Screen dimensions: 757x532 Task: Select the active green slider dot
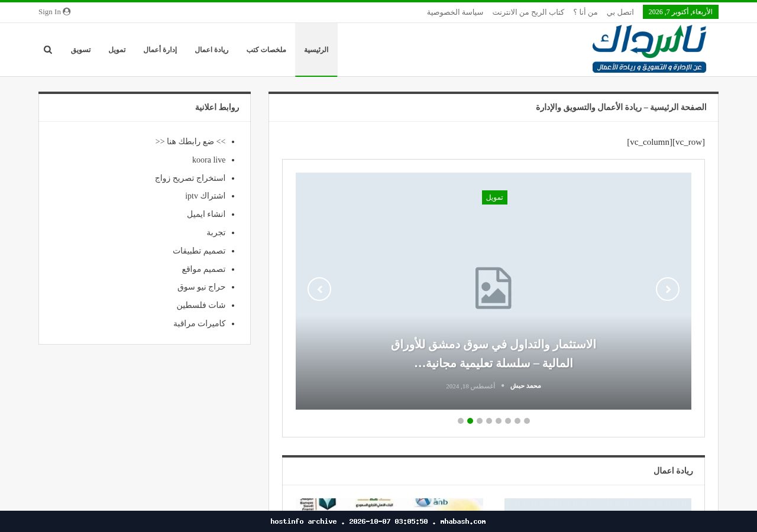[x=470, y=421]
